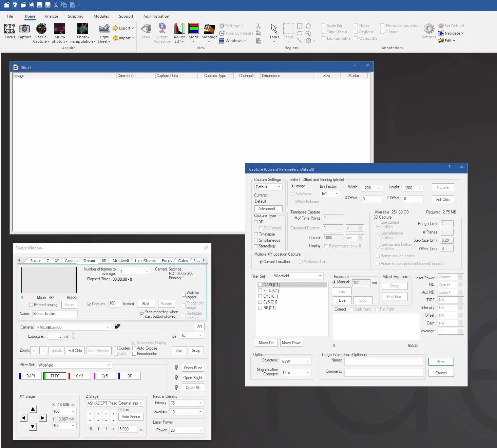Screen dimensions: 497x448
Task: Open the Camera PMUSBCam00 dropdown
Action: (73, 327)
